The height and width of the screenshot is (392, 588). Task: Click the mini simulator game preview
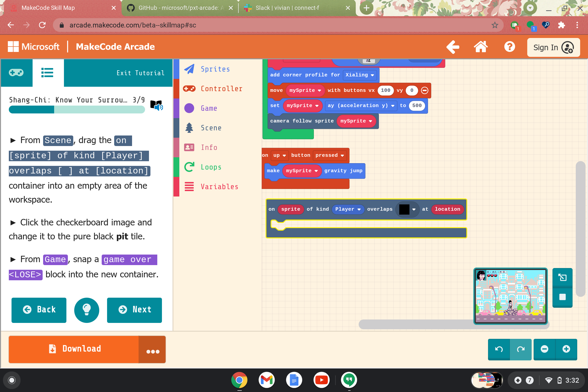510,296
